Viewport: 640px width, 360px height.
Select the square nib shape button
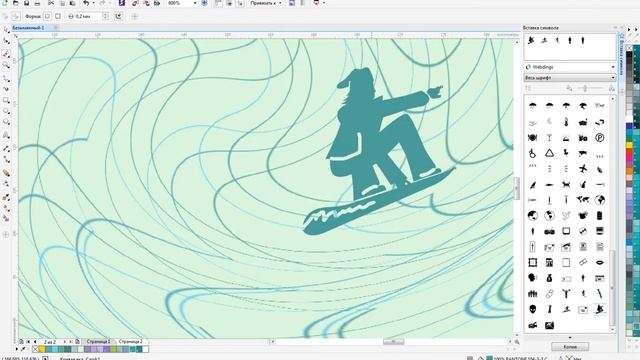click(58, 16)
